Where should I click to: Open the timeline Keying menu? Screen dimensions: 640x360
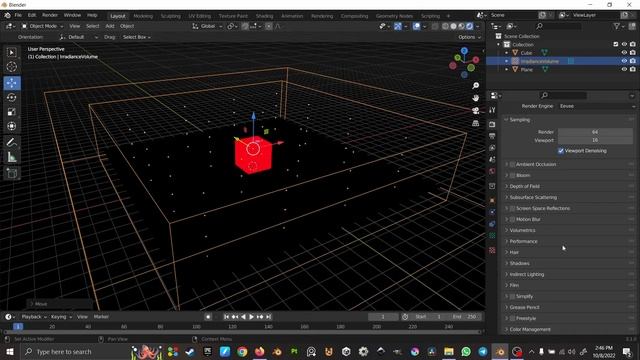[61, 317]
